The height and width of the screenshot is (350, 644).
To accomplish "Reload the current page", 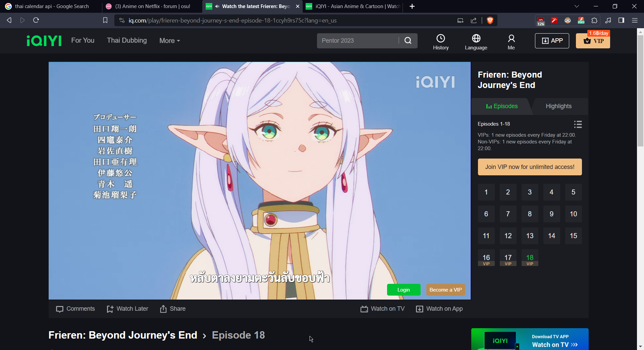I will click(x=36, y=20).
